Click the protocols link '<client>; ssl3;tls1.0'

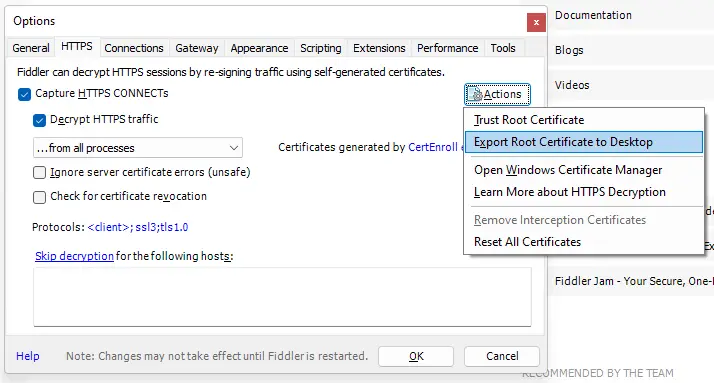[x=138, y=227]
